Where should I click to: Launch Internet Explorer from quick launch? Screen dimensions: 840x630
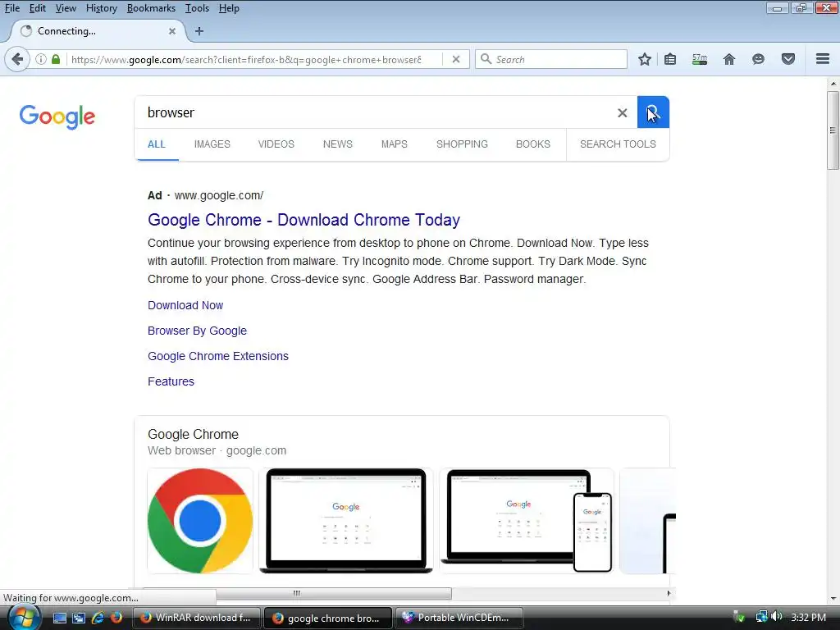coord(98,618)
